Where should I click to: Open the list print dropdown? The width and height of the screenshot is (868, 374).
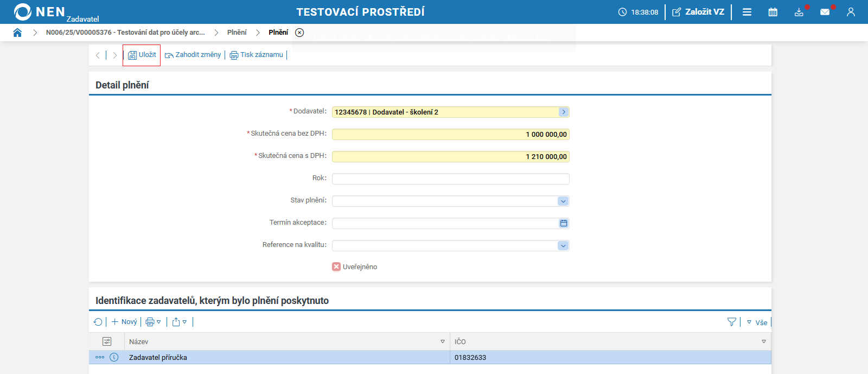pos(154,322)
